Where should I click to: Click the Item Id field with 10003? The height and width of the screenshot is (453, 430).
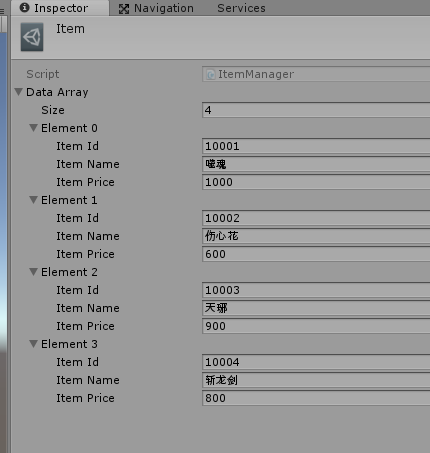[316, 290]
